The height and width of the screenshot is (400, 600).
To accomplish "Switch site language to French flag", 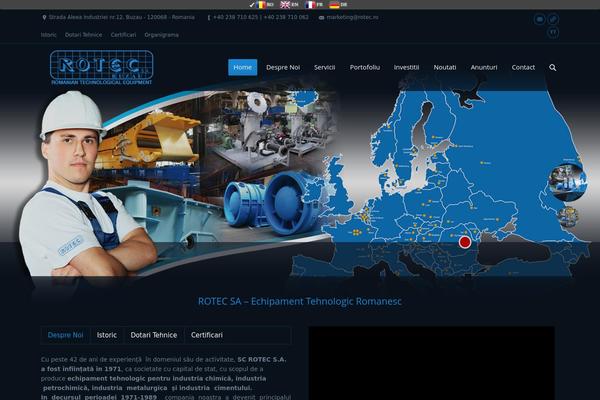I will (310, 5).
